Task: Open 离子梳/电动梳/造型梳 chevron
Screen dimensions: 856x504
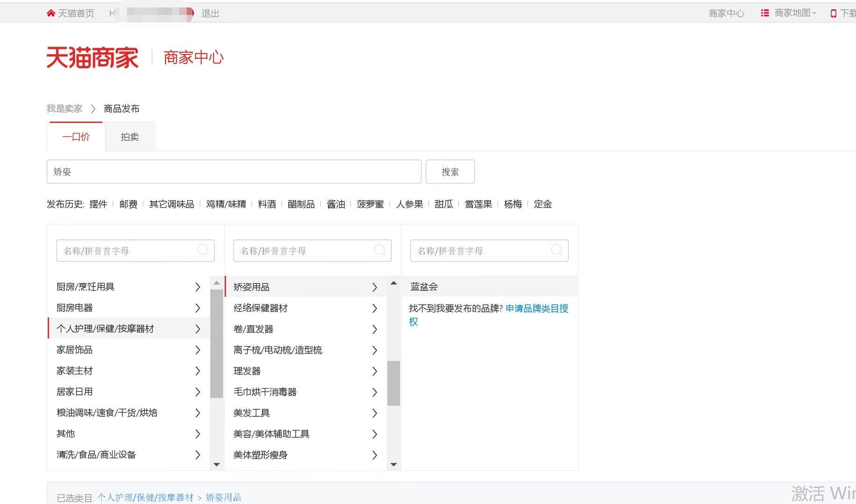Action: point(375,350)
